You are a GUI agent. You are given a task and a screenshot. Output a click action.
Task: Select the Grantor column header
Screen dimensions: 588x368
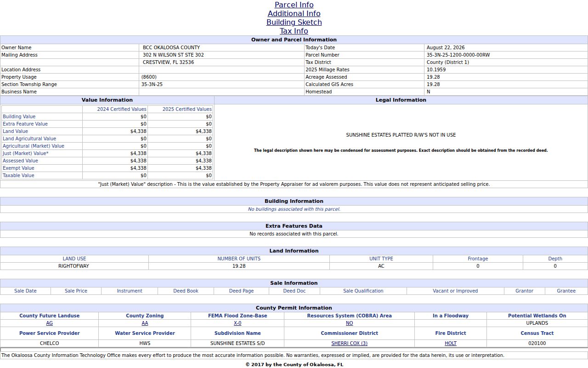click(524, 291)
